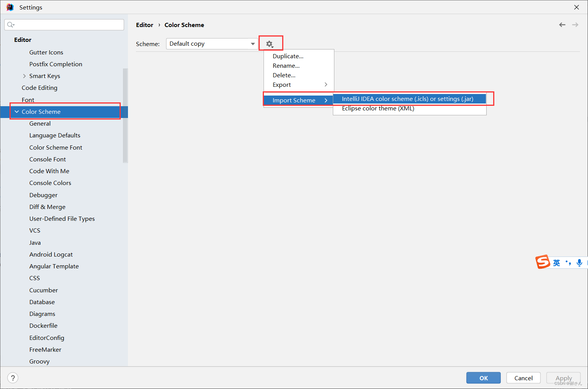Open Angular Template color settings
The image size is (588, 389).
coord(54,266)
